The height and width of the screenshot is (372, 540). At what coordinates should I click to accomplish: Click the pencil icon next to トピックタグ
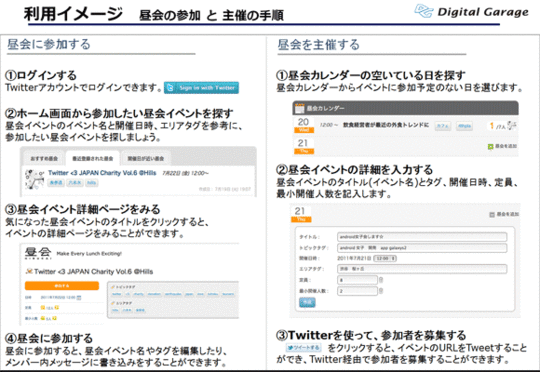(113, 287)
